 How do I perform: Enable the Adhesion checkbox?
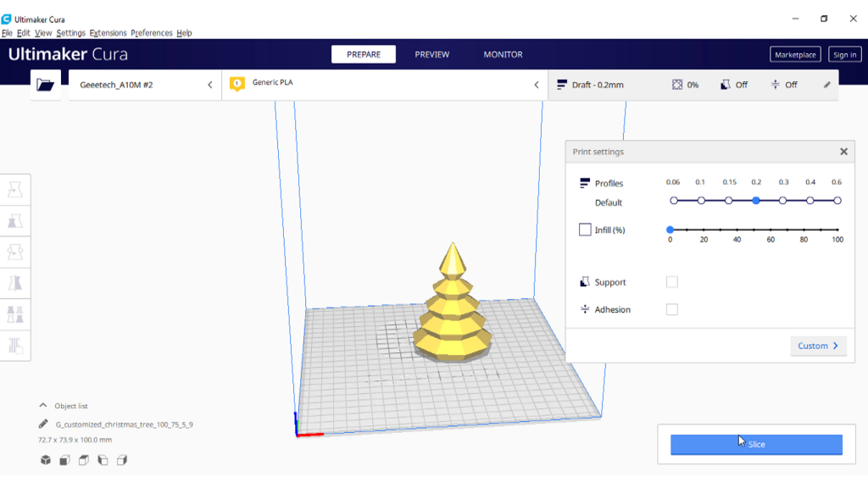tap(672, 309)
